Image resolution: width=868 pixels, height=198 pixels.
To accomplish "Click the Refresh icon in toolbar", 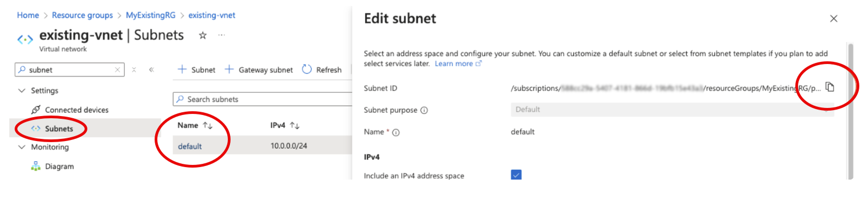I will pos(307,69).
